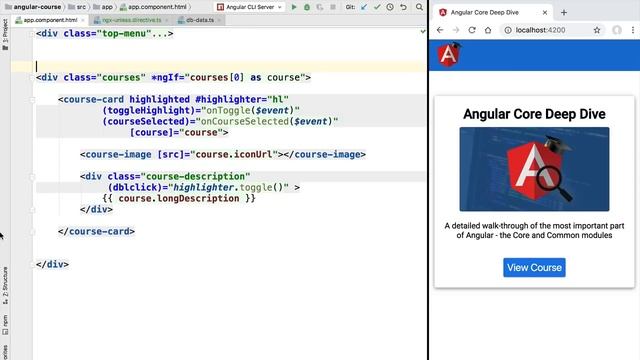Image resolution: width=640 pixels, height=360 pixels.
Task: Click the *ngIf directive in code
Action: tap(168, 77)
